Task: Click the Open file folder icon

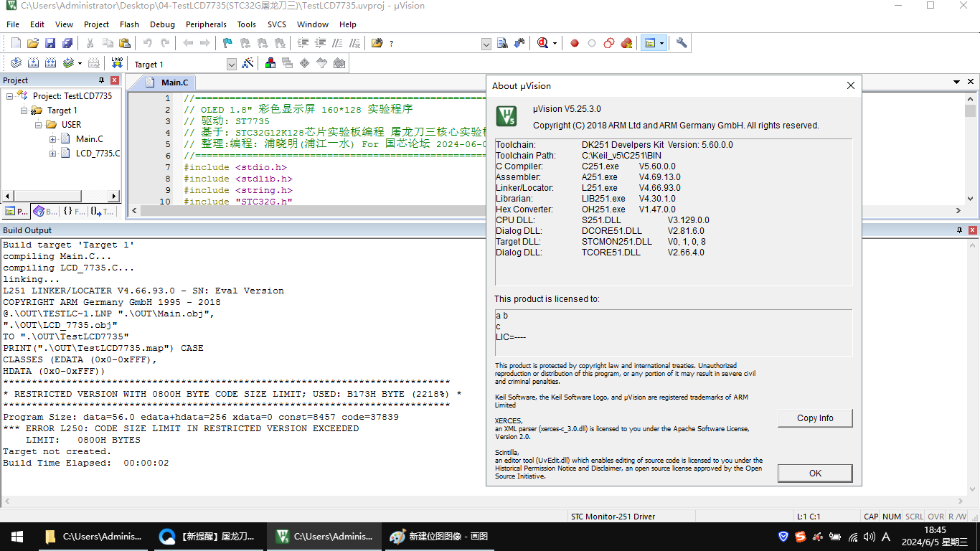Action: (x=33, y=43)
